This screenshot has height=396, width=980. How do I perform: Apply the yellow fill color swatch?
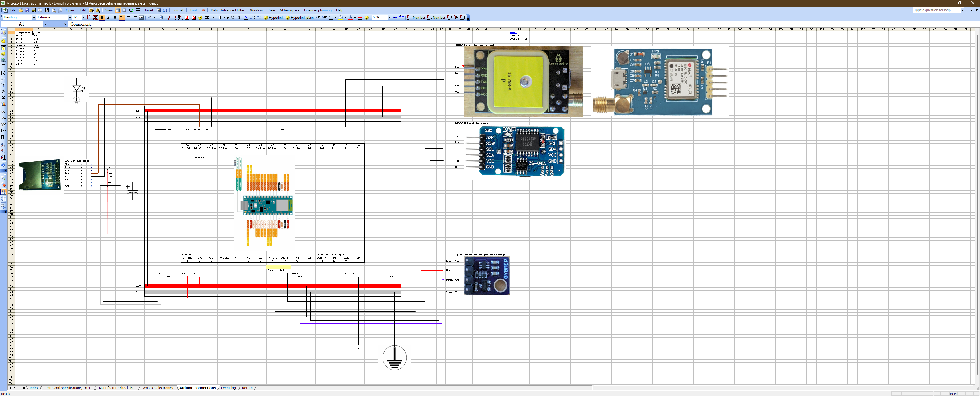click(340, 17)
